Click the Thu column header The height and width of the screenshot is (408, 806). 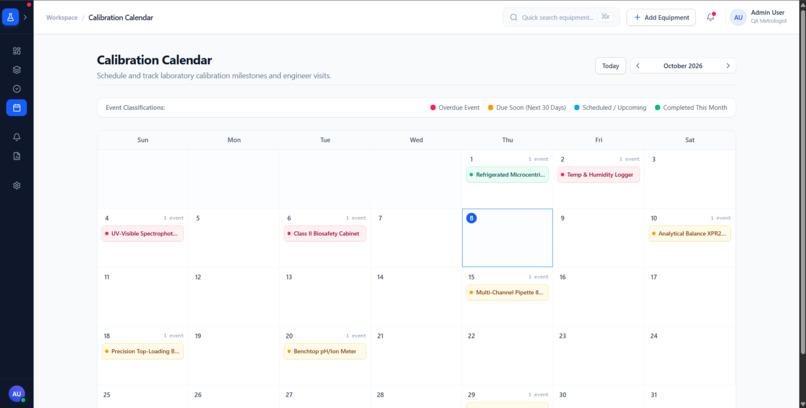click(x=507, y=140)
